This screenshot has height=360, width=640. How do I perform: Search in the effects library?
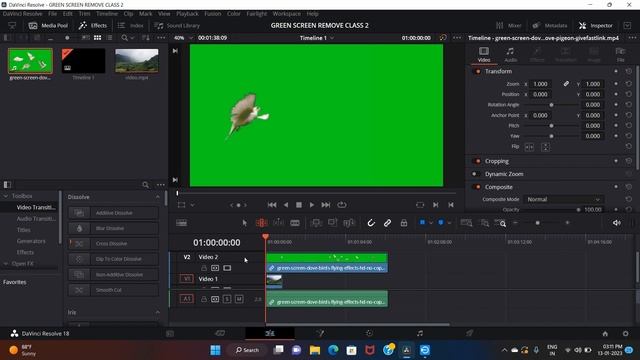click(145, 185)
